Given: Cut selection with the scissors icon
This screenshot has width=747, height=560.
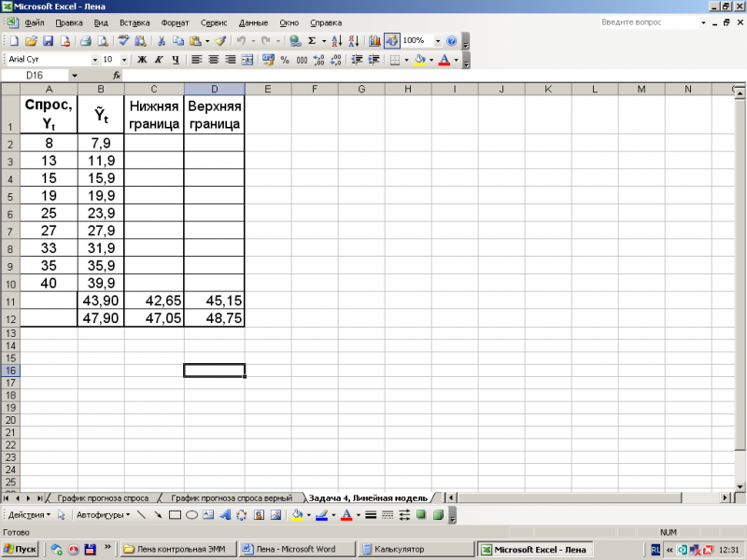Looking at the screenshot, I should (161, 41).
